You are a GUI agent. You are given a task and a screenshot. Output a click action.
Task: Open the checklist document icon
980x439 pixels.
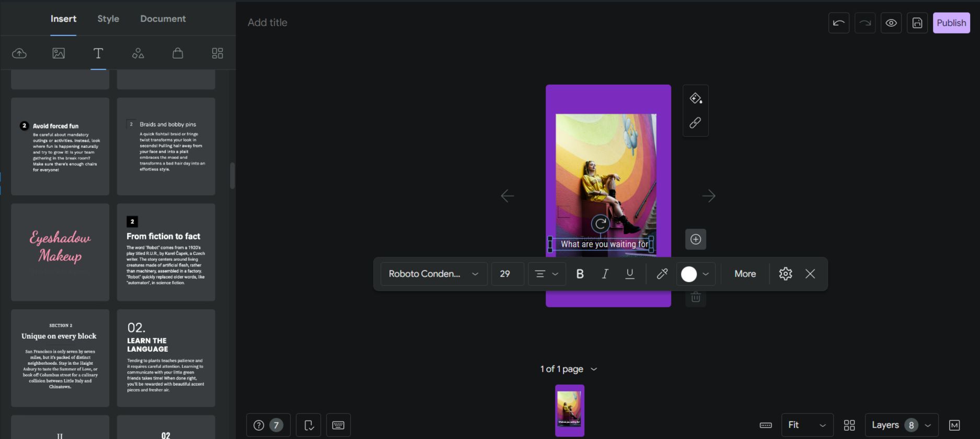[309, 425]
